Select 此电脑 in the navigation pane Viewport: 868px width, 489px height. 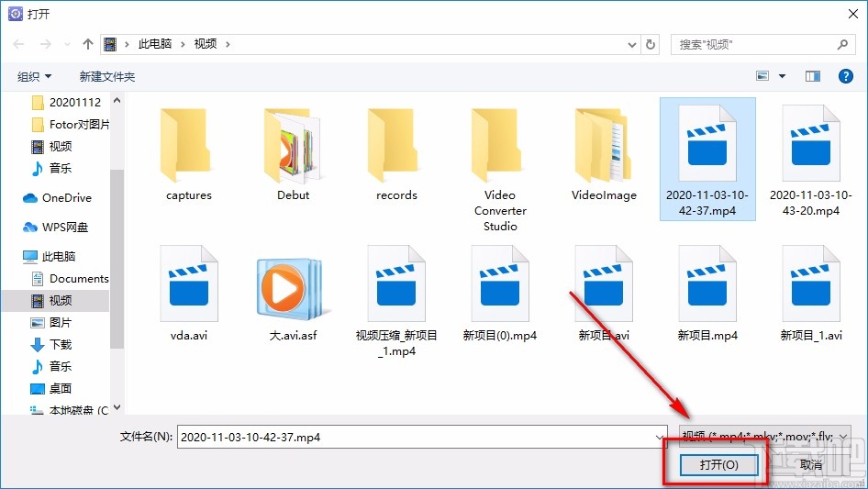[x=49, y=256]
